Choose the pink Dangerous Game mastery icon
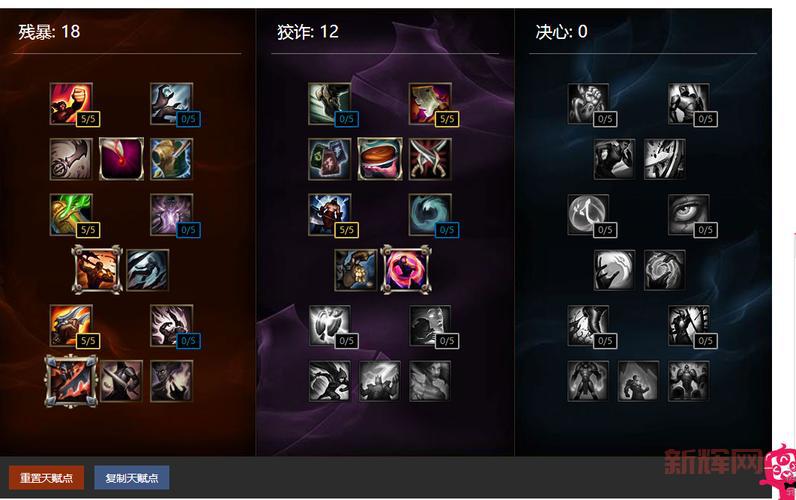 coord(406,270)
